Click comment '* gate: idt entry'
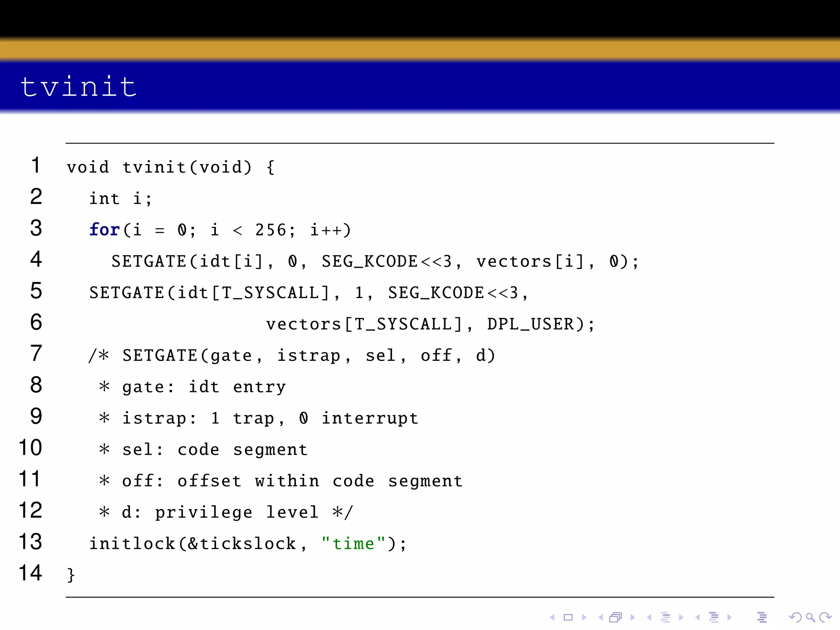840x630 pixels. tap(193, 387)
